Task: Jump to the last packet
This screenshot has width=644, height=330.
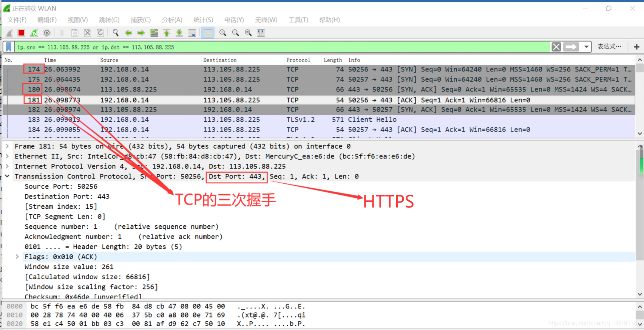Action: click(179, 33)
